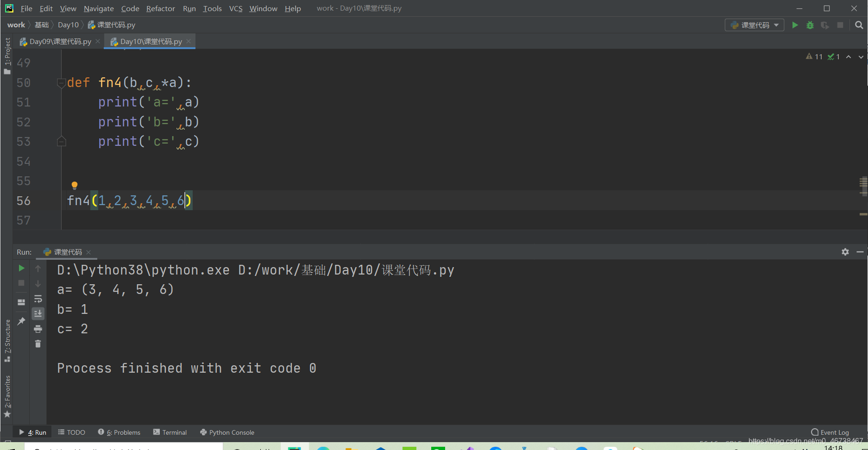
Task: Show intention actions light bulb
Action: (x=75, y=186)
